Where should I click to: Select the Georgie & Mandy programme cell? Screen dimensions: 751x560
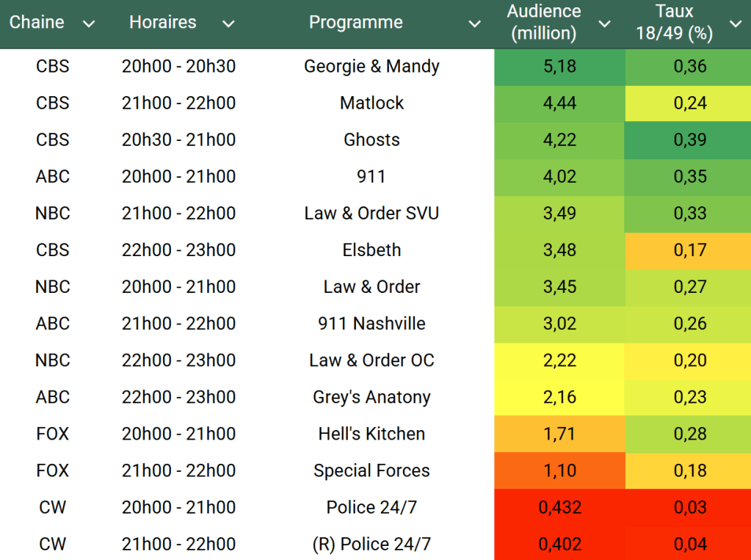pos(371,67)
